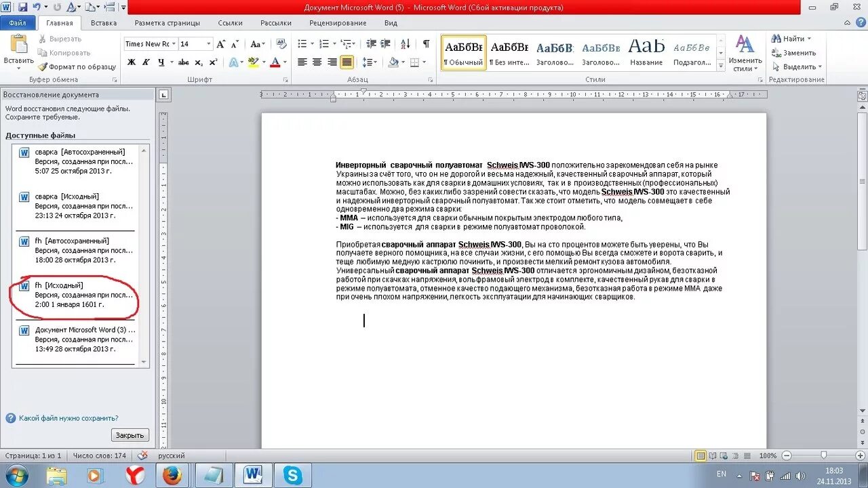The width and height of the screenshot is (868, 488).
Task: Click the Undo arrow icon
Action: point(36,7)
